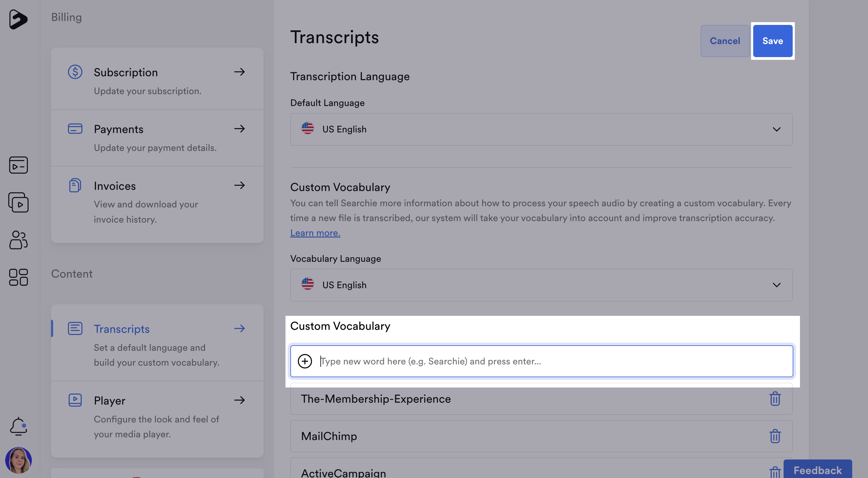Follow the arrow on the Payments row
This screenshot has height=478, width=868.
[x=240, y=129]
